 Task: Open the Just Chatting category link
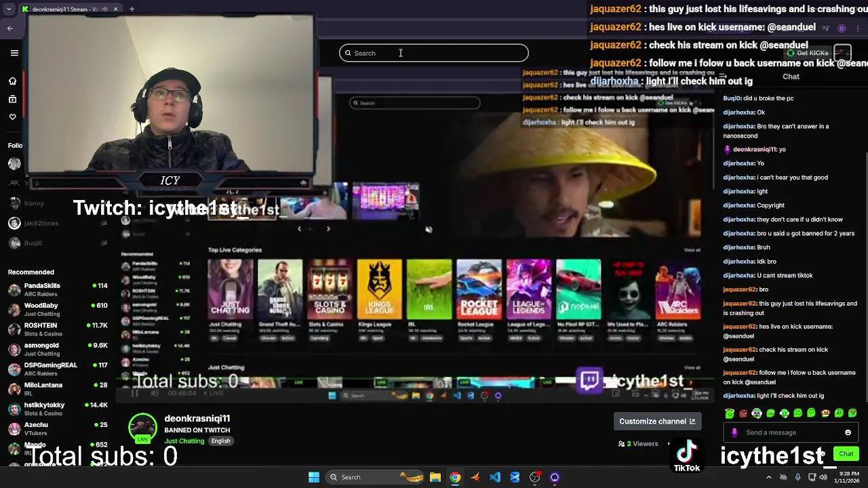(x=184, y=441)
